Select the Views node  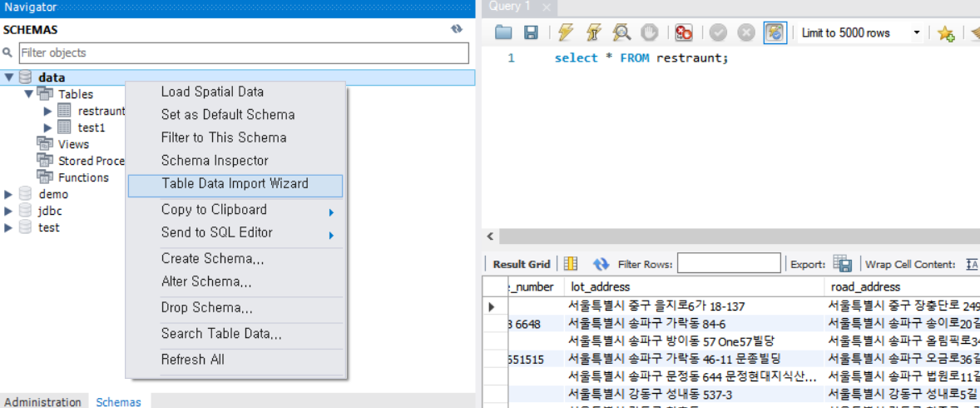[73, 144]
